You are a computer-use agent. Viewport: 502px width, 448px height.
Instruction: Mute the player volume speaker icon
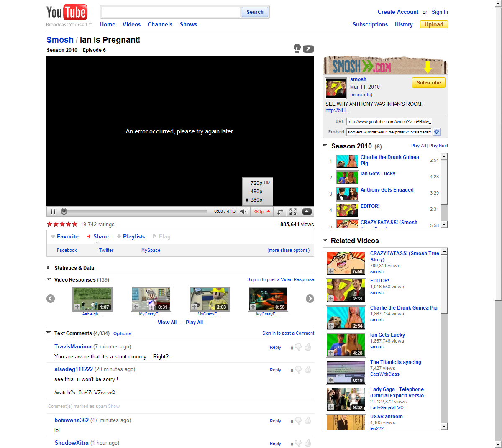click(244, 212)
